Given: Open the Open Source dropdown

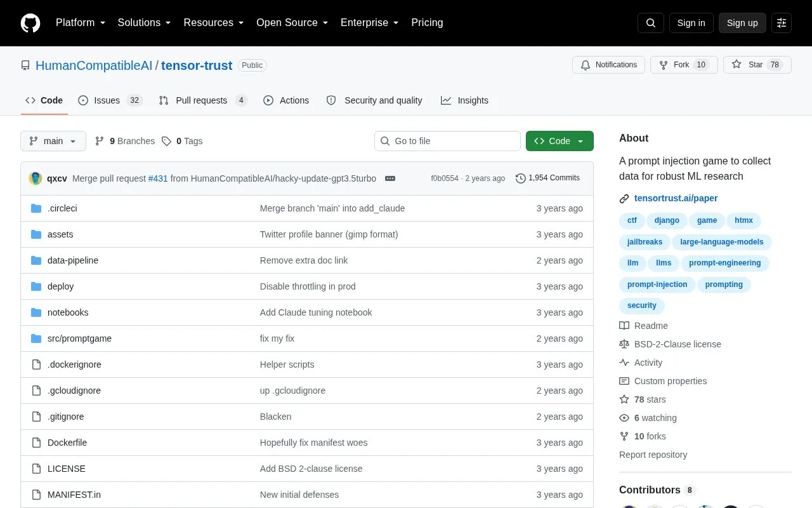Looking at the screenshot, I should (x=292, y=23).
